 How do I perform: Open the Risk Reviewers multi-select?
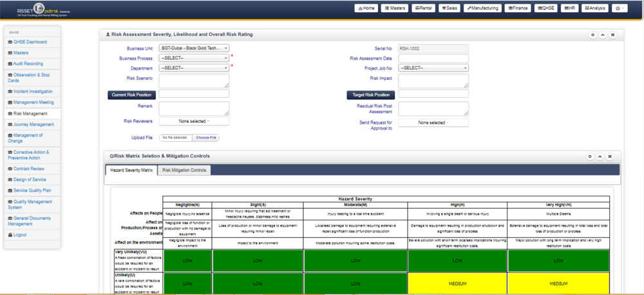point(194,121)
